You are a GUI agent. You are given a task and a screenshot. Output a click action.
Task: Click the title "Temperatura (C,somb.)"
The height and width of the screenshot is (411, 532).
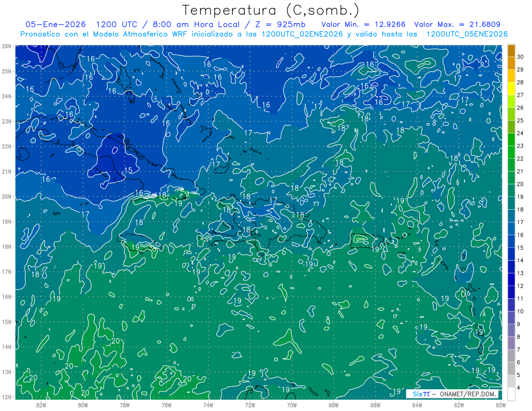click(x=271, y=10)
